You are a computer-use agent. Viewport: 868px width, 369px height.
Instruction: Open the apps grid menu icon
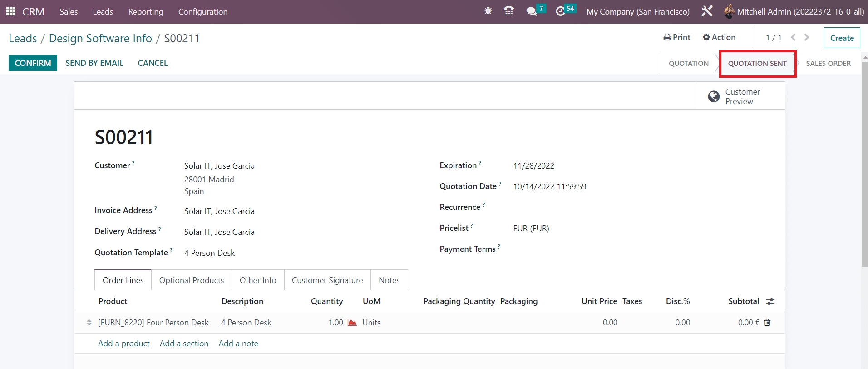point(10,11)
